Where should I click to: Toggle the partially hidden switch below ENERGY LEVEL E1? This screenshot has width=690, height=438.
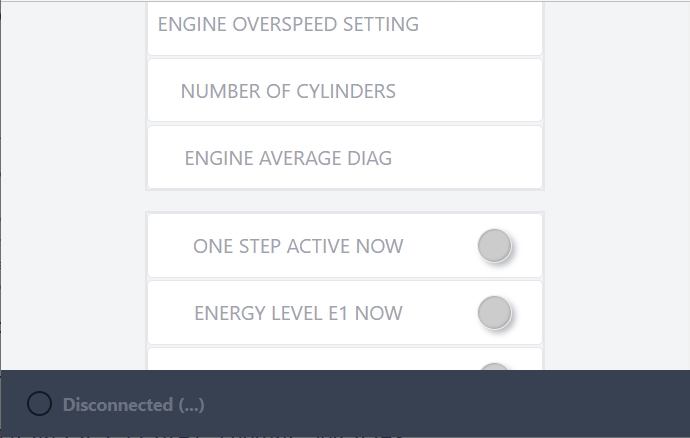494,366
